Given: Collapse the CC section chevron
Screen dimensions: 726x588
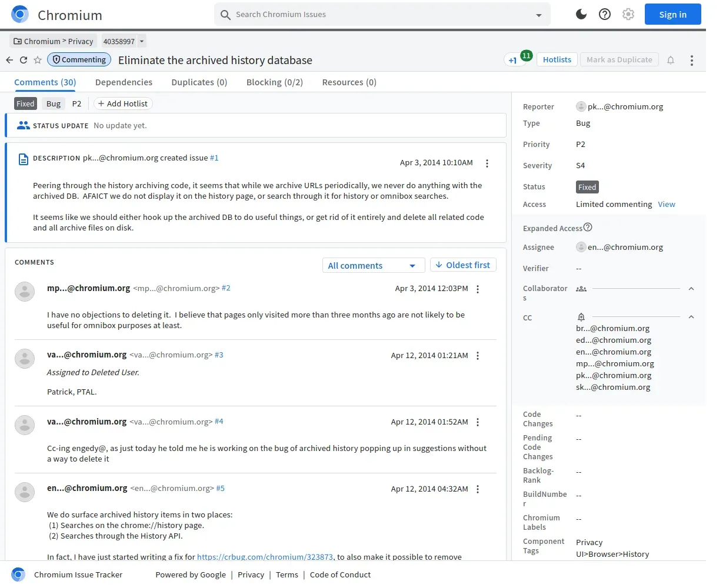Looking at the screenshot, I should (691, 317).
